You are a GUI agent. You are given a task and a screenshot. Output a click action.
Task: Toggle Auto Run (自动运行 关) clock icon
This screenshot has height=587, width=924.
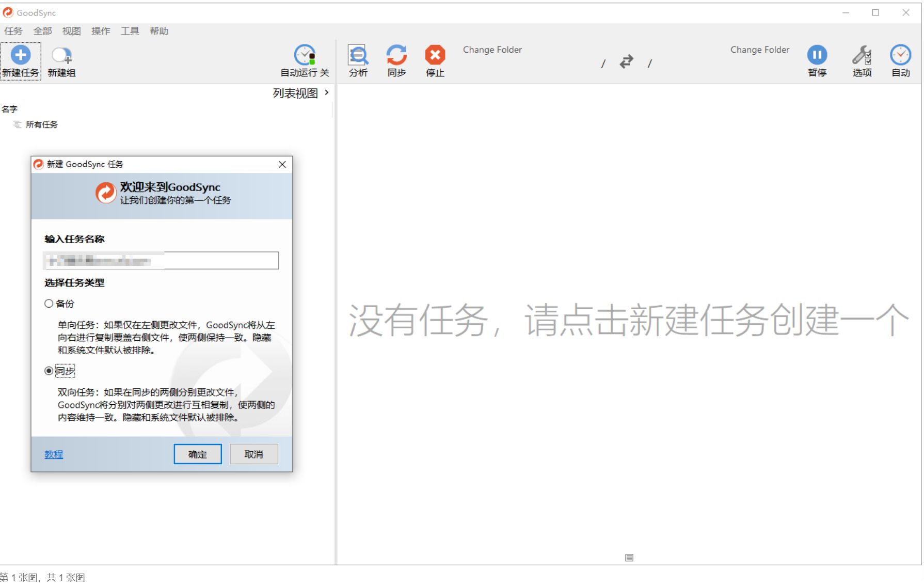click(x=305, y=55)
